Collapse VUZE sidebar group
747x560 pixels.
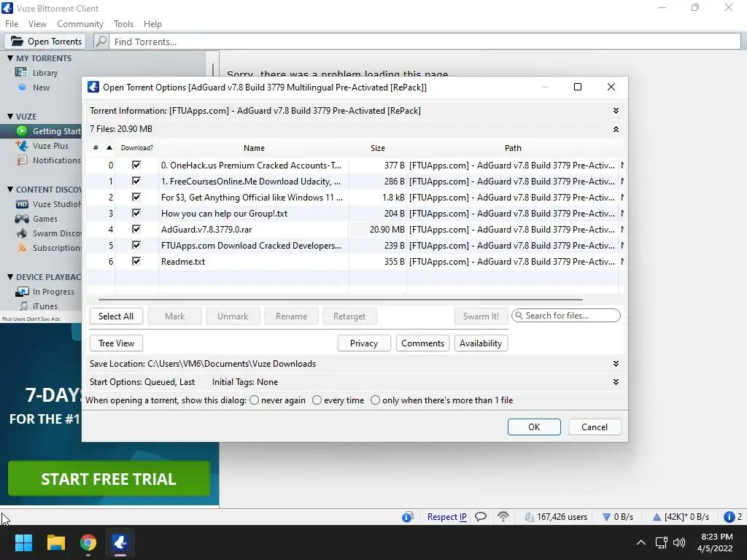(10, 116)
